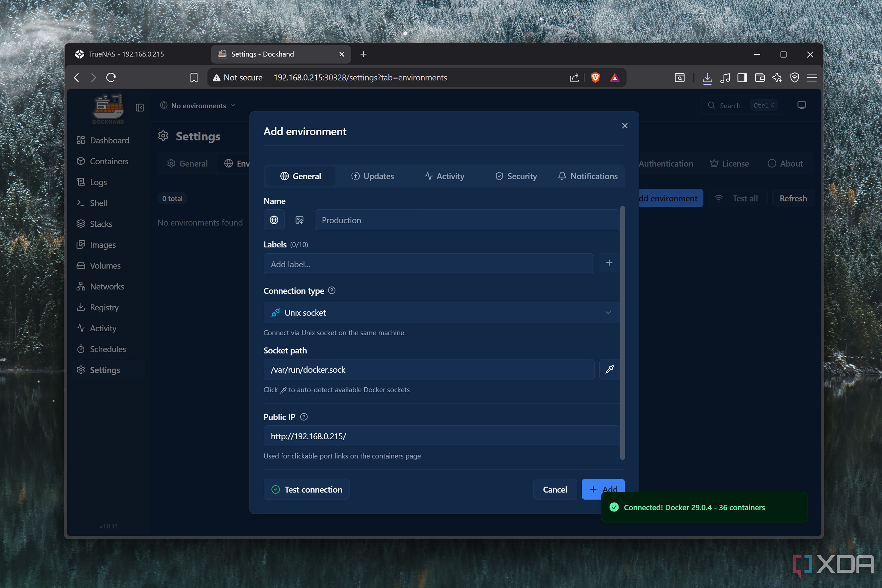The width and height of the screenshot is (882, 588).
Task: Click the Public IP input field
Action: click(x=442, y=436)
